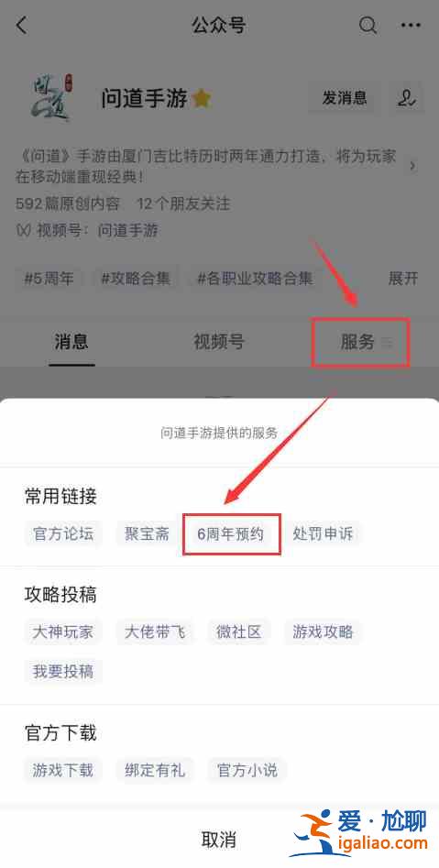Open the 视频号: 问道手游 channel link
This screenshot has width=439, height=868.
click(x=87, y=230)
